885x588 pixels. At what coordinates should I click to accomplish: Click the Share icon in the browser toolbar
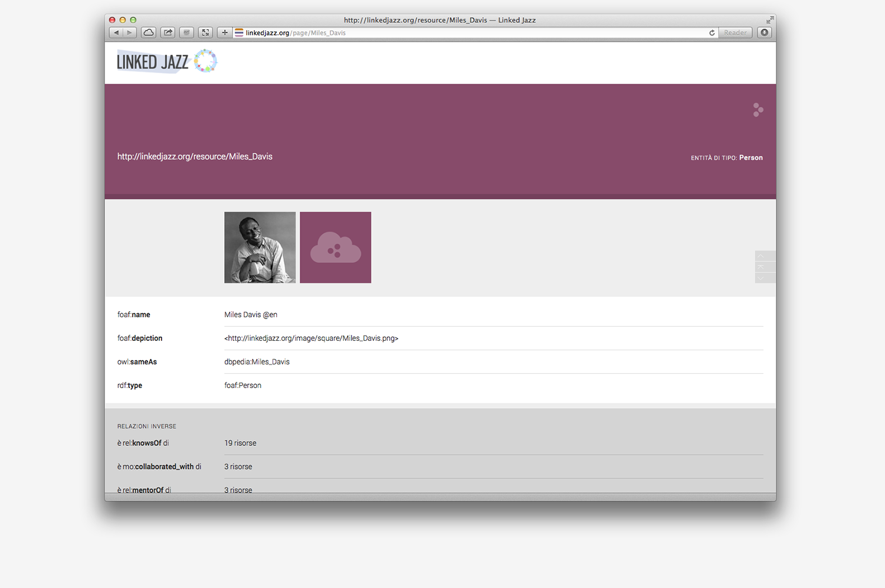(x=168, y=32)
